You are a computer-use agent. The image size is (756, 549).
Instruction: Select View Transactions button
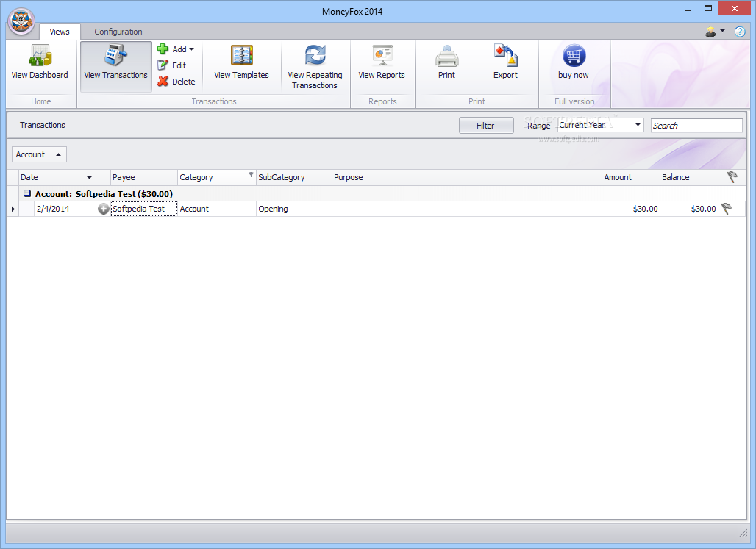115,66
